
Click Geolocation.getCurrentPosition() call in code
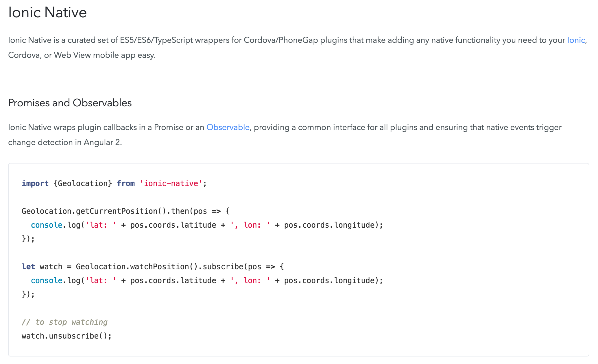(94, 211)
